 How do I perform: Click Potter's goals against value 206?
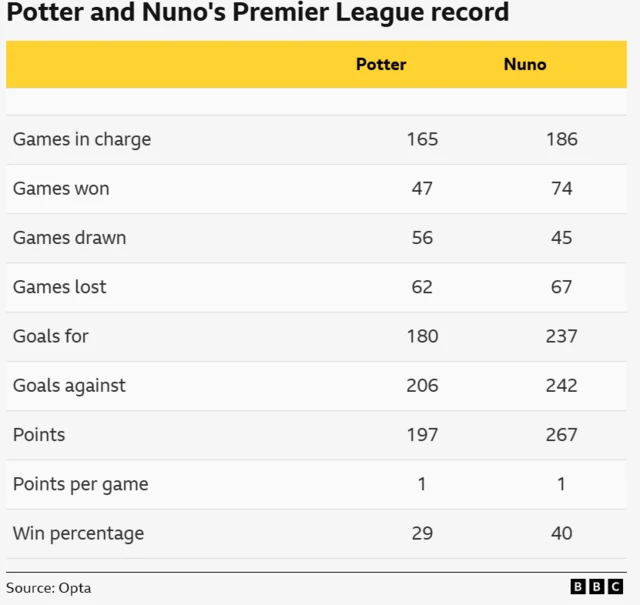coord(422,385)
